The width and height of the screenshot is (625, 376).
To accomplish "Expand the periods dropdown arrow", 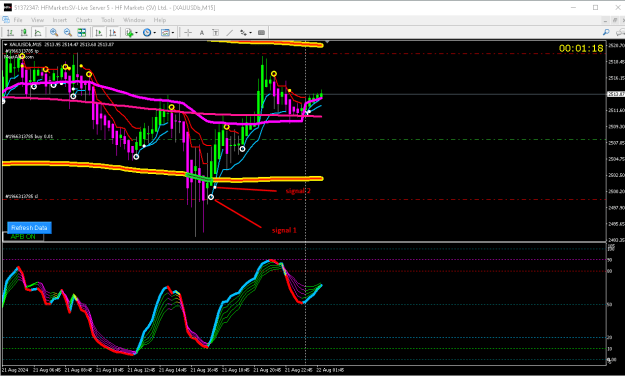I will pyautogui.click(x=155, y=33).
